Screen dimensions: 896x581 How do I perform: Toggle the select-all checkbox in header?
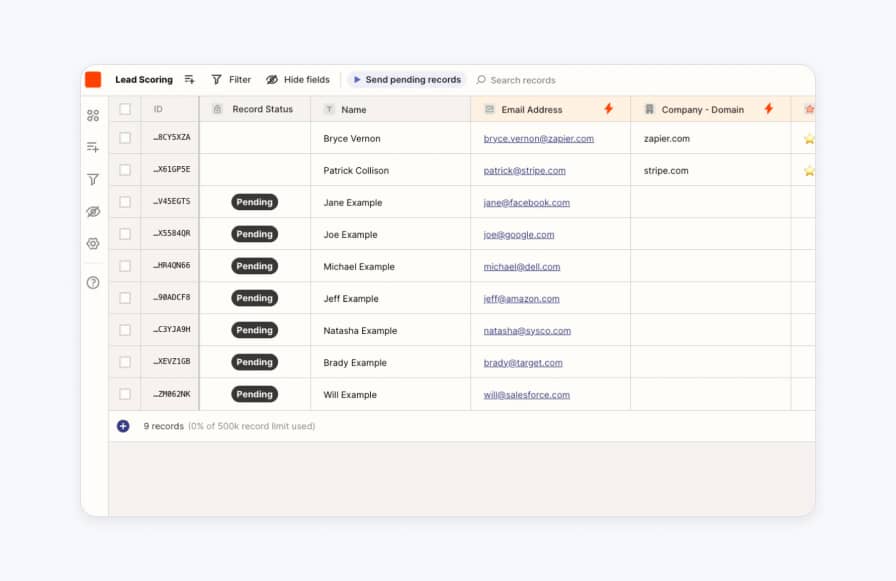point(125,109)
